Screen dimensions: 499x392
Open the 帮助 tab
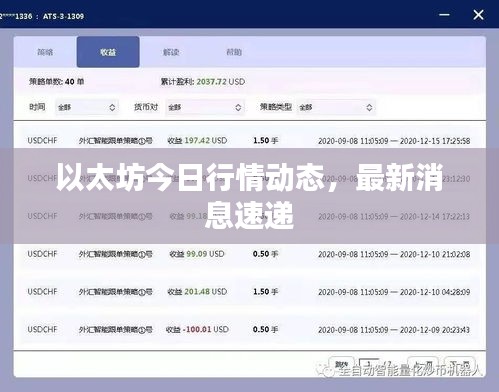click(234, 52)
